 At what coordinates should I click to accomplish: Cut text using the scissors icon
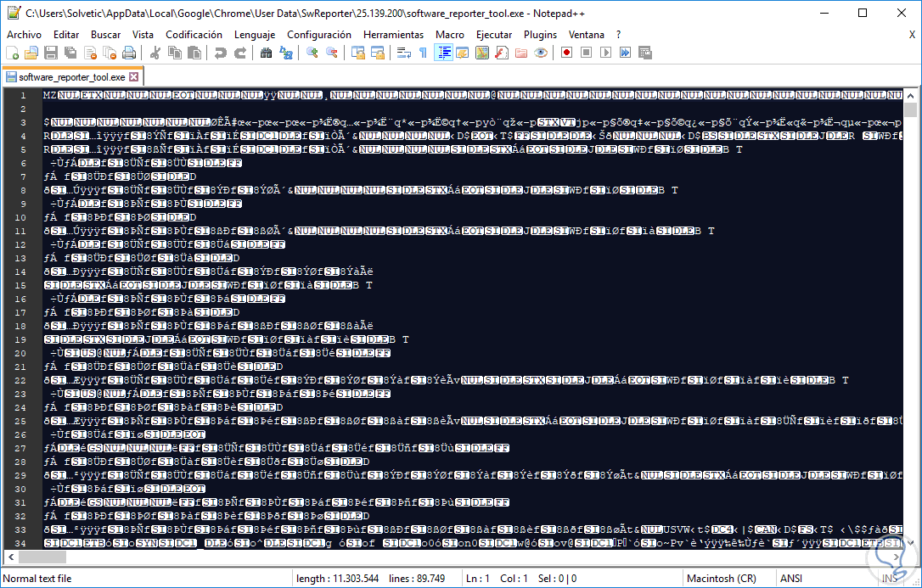coord(156,53)
